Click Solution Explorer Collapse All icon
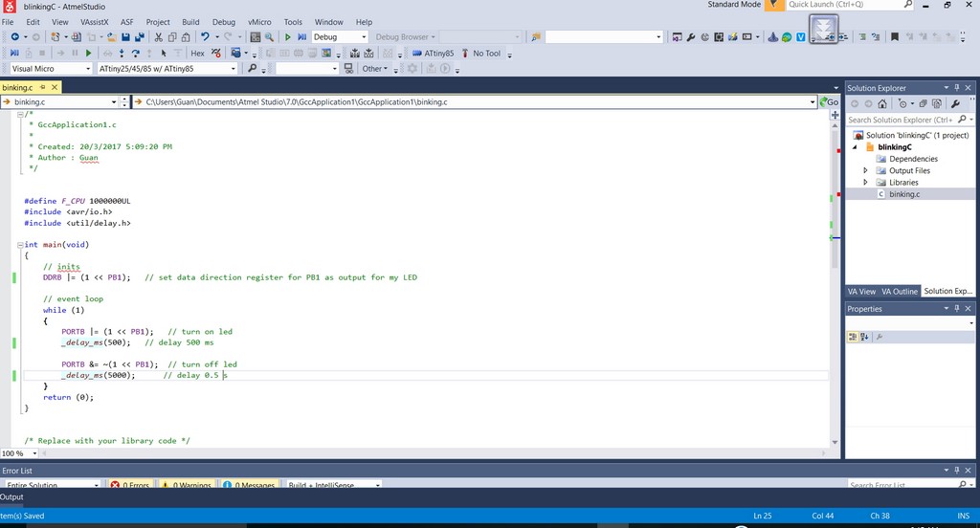This screenshot has height=528, width=980. pos(923,103)
